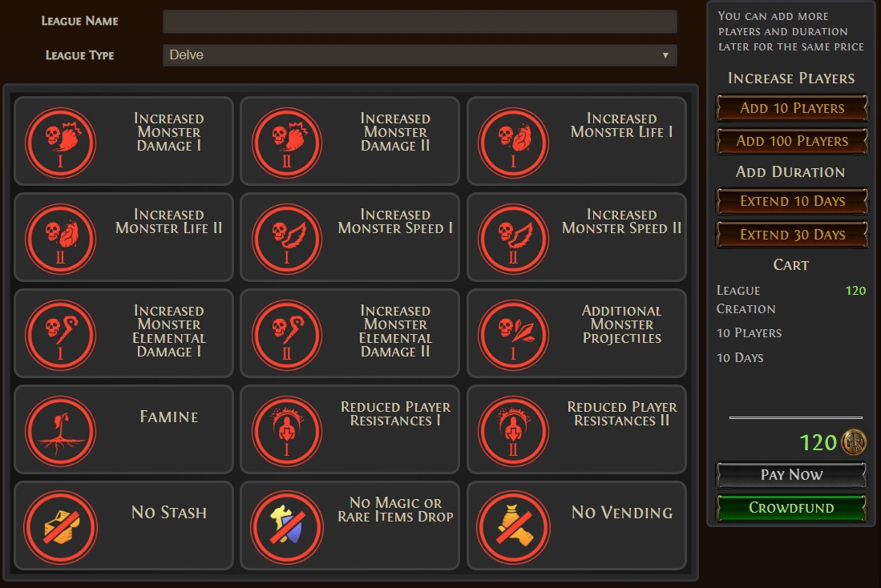This screenshot has height=588, width=881.
Task: Click the No Vending hand icon
Action: coord(513,527)
